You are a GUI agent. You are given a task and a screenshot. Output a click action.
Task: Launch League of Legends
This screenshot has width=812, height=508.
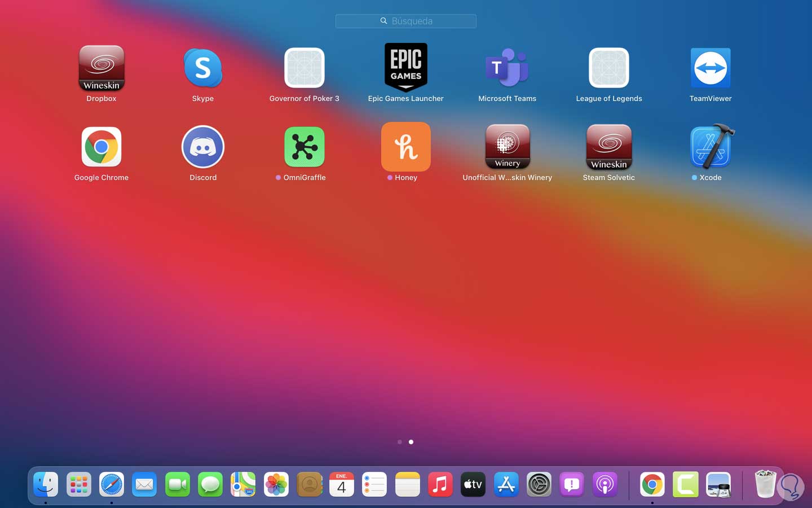[x=609, y=68]
